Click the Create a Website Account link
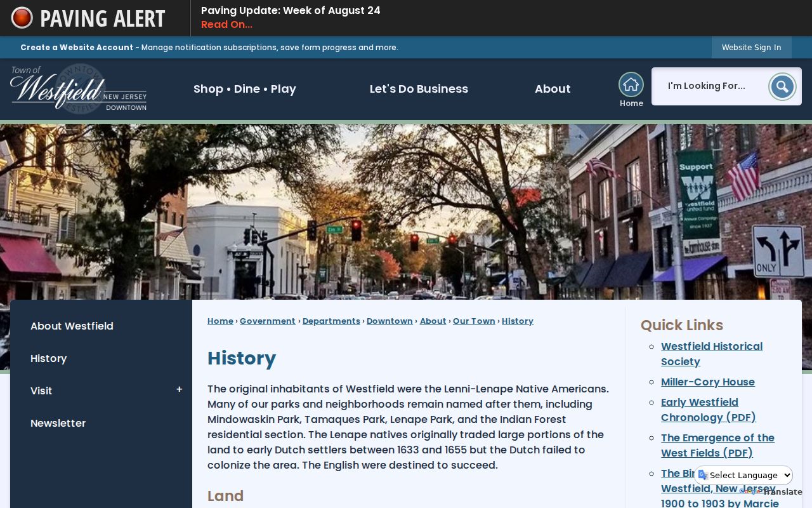The image size is (812, 508). [77, 48]
